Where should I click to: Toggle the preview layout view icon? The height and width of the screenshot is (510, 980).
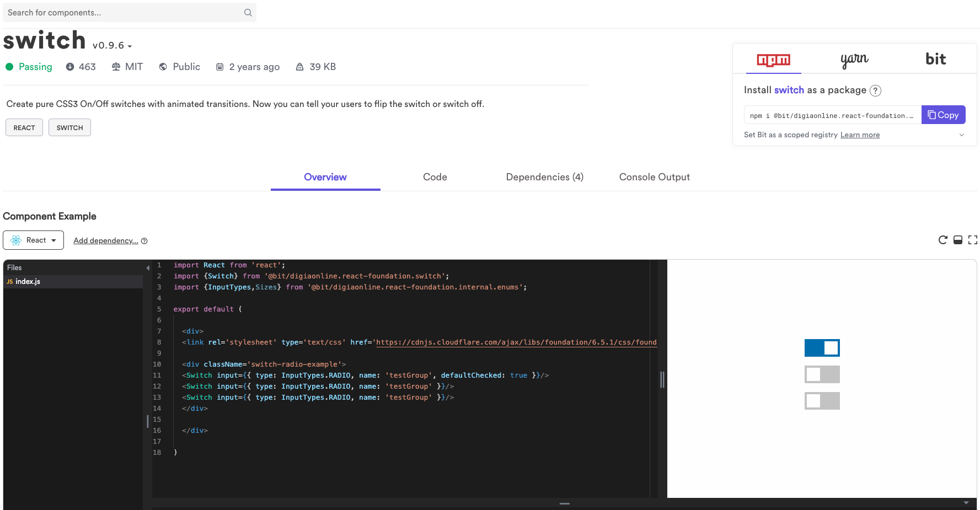pyautogui.click(x=958, y=240)
